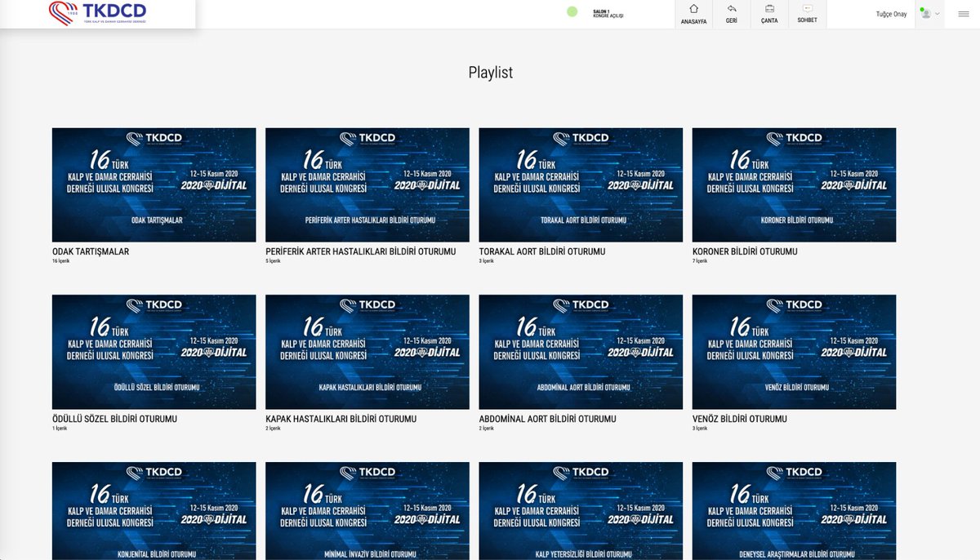Open Minimal İnvaziv Bildiri thumbnail
980x560 pixels.
tap(367, 511)
